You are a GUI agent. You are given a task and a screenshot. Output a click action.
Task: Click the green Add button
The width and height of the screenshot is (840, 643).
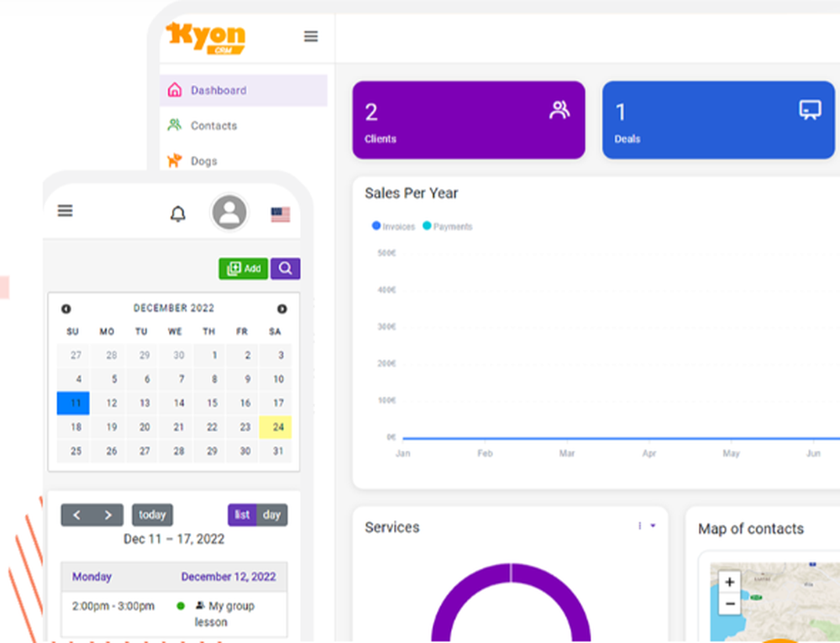[x=244, y=269]
